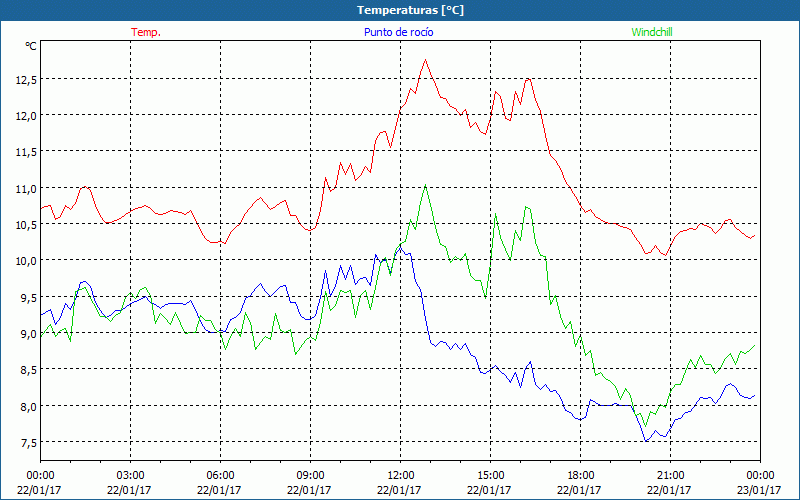This screenshot has width=800, height=500.
Task: Click the °C unit label on axis
Action: click(31, 46)
